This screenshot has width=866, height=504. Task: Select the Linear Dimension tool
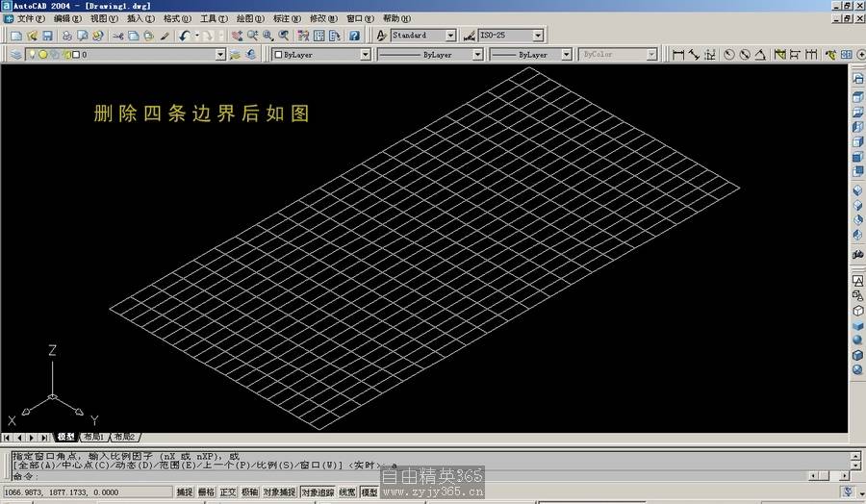(x=678, y=55)
